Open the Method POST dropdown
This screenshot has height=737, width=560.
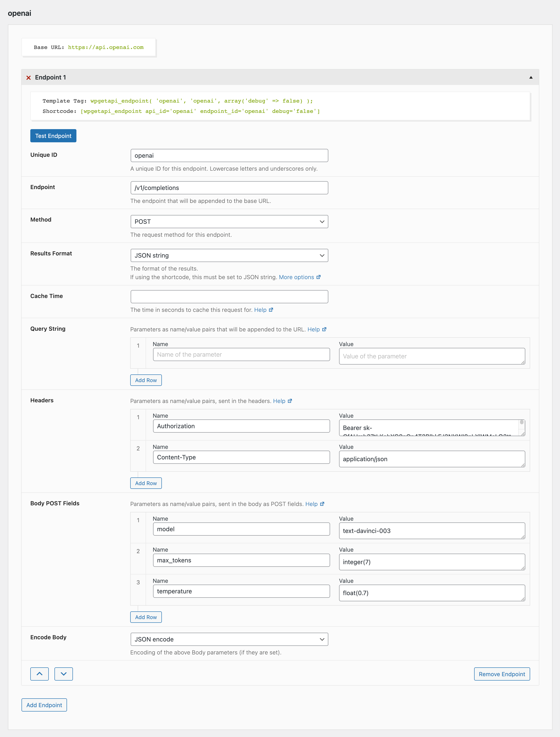tap(229, 222)
